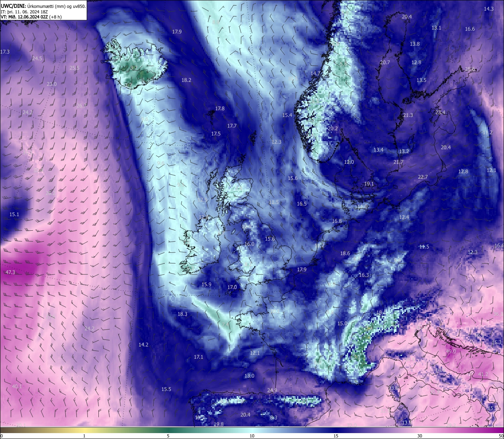Click the UWC/DINI Úrkomumætti title line
Screen dimensions: 504x439
[43, 6]
